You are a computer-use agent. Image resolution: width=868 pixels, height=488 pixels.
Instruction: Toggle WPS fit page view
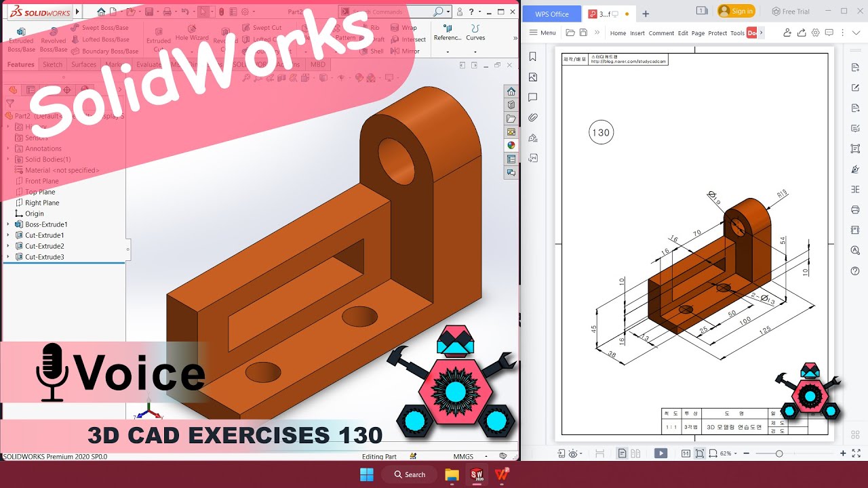(699, 453)
